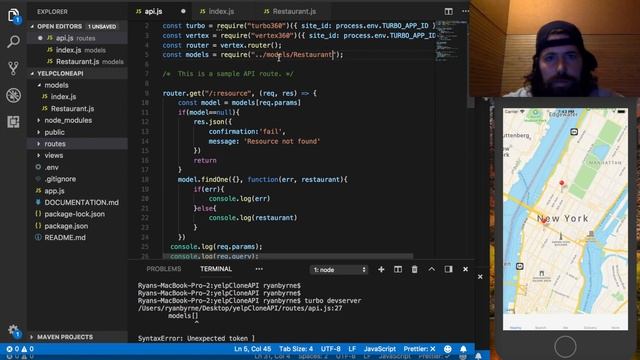This screenshot has height=360, width=640.
Task: Expand the views folder
Action: click(x=53, y=156)
